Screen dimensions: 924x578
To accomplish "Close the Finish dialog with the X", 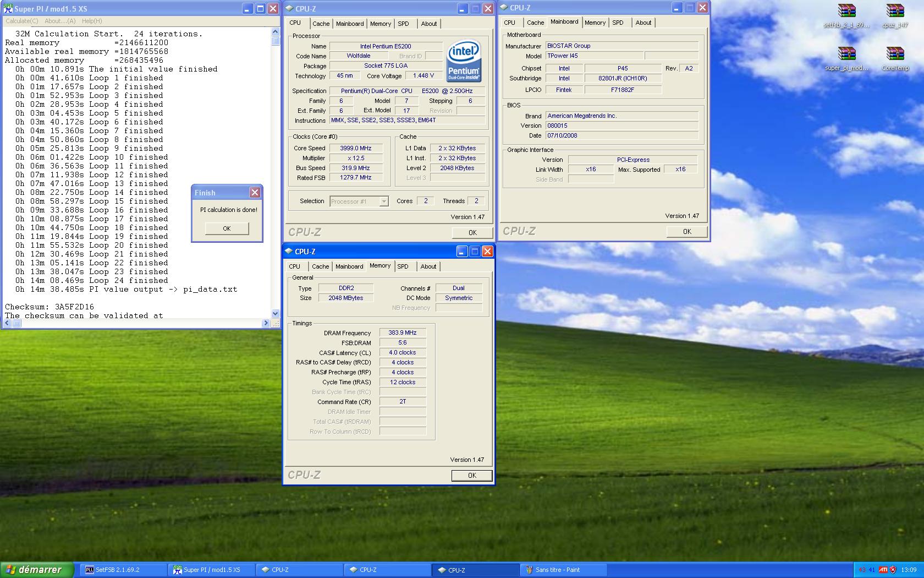I will coord(255,192).
